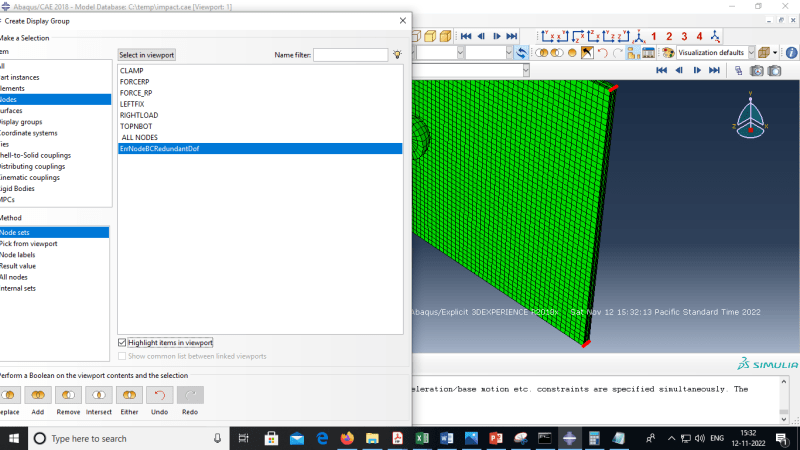Step to next frame in upper toolbar
The image size is (800, 450).
[x=497, y=36]
